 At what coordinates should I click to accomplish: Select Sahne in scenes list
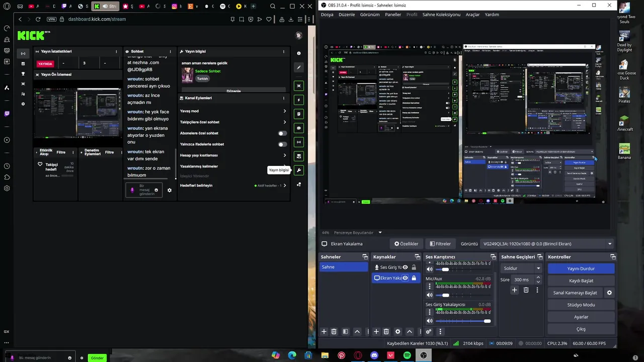coord(344,267)
